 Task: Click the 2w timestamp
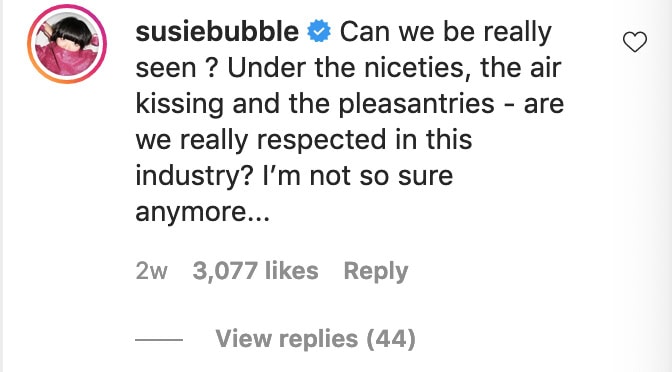[151, 271]
